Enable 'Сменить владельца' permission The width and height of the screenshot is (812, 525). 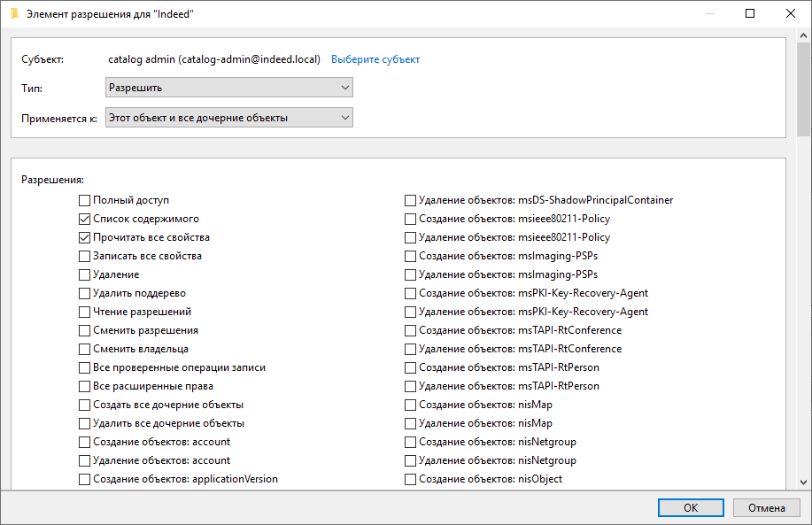(85, 349)
